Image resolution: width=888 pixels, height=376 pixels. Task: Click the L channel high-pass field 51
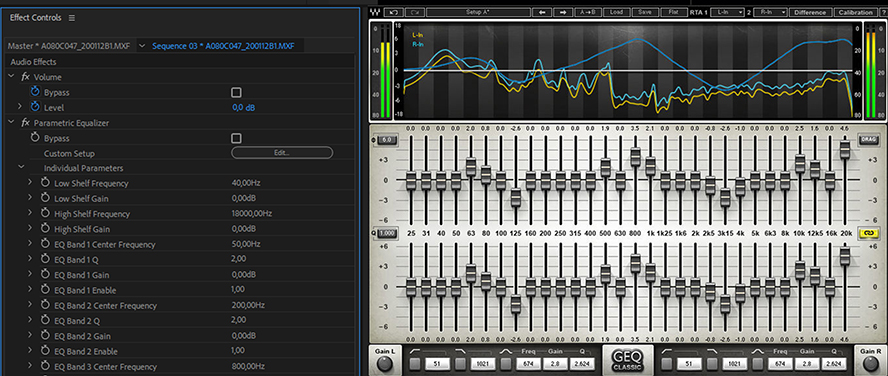(437, 364)
